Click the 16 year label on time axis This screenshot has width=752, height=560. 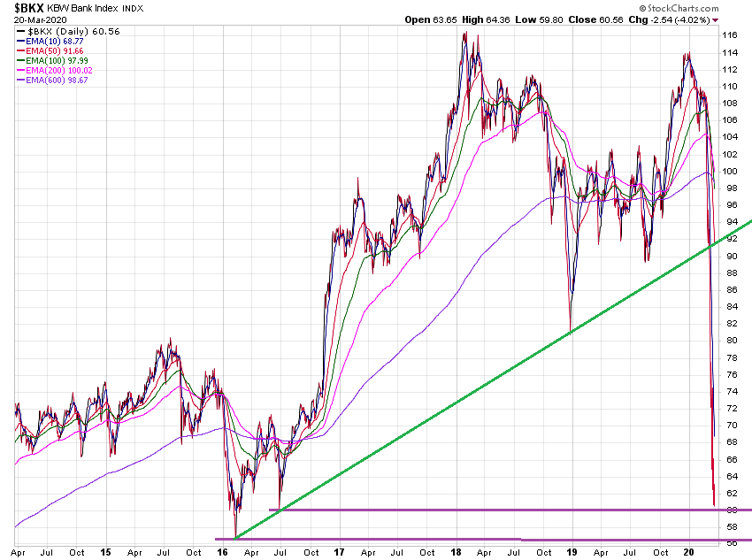tap(222, 552)
